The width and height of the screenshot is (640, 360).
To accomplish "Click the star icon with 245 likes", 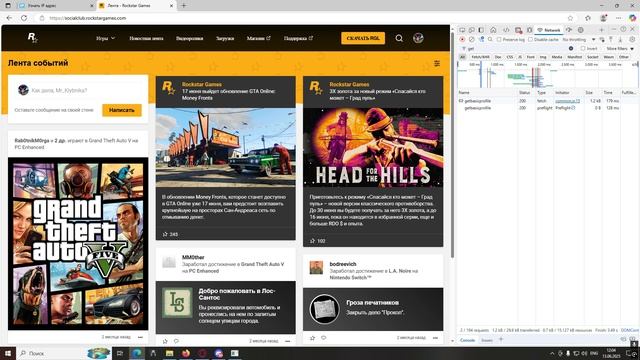I will coord(165,234).
